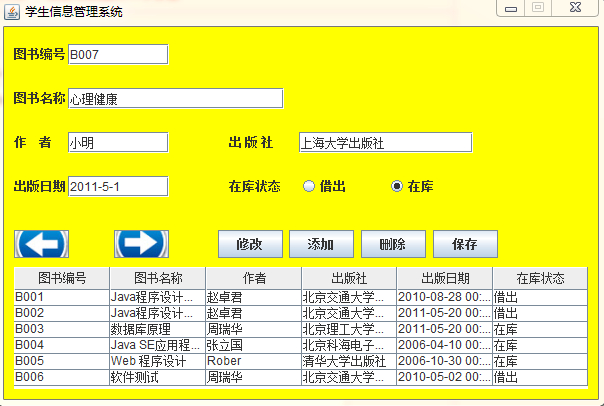Click the 图书名称 column header
The width and height of the screenshot is (604, 406).
(x=158, y=278)
